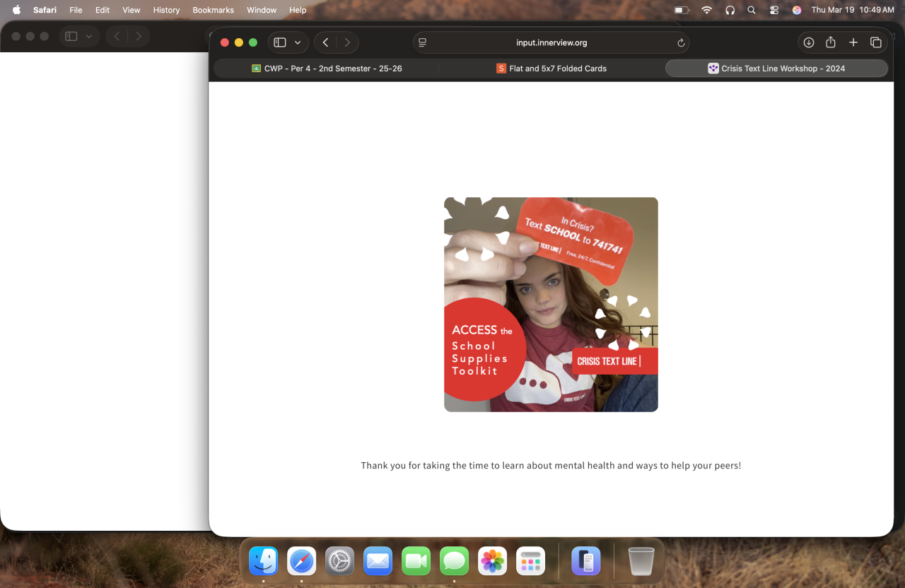The height and width of the screenshot is (588, 905).
Task: Switch to the CWP - Per 4 - 2nd Semester tab
Action: click(x=327, y=69)
